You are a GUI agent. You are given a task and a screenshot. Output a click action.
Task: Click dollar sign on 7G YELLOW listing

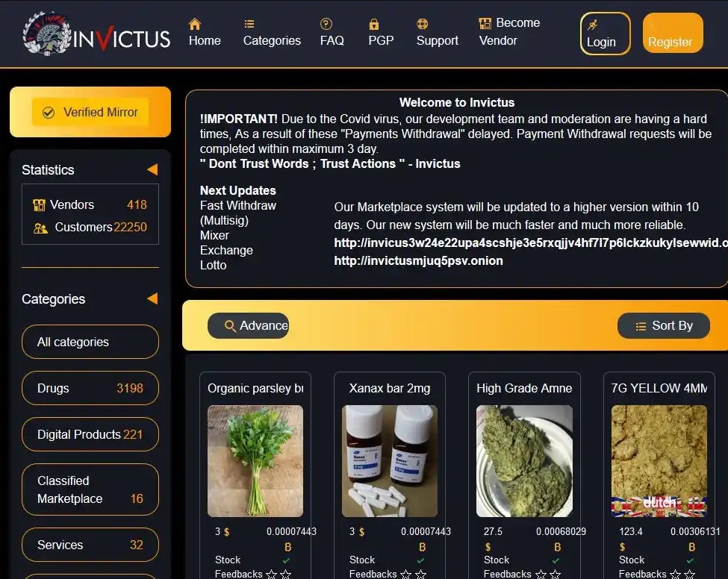click(623, 547)
